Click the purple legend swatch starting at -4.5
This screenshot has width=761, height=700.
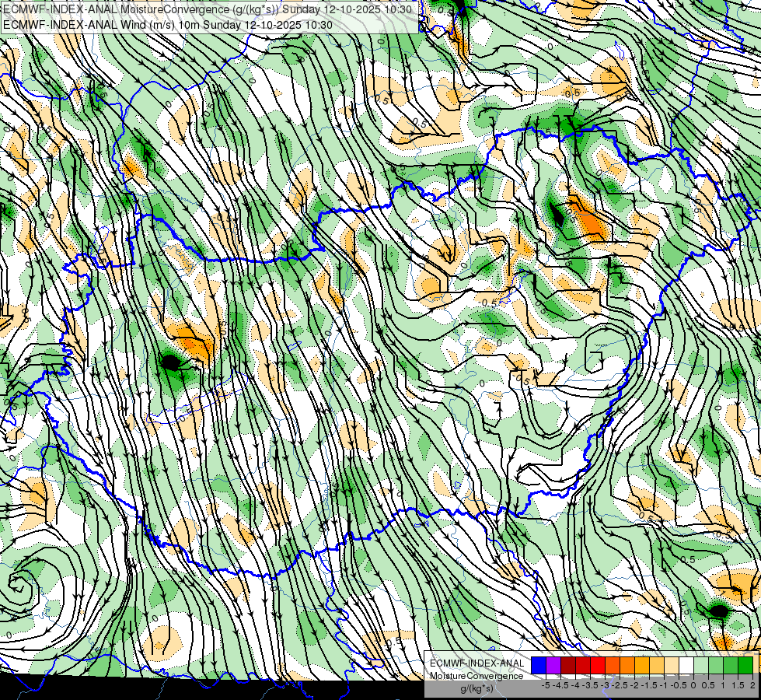click(x=553, y=666)
